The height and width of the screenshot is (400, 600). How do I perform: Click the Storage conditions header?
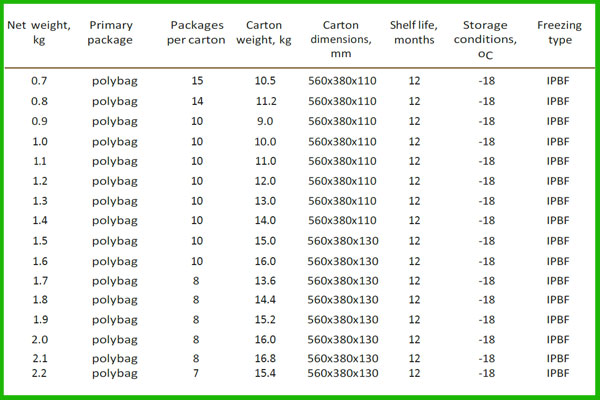[485, 40]
